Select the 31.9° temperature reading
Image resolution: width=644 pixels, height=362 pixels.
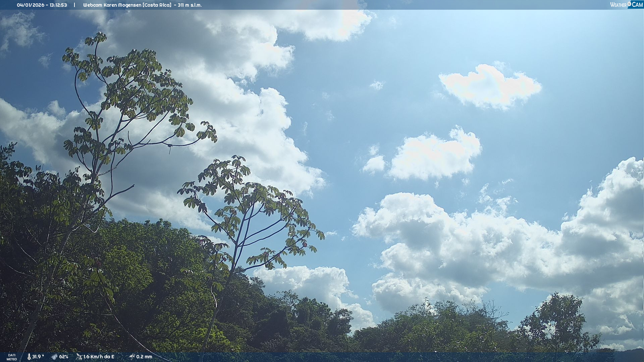pos(38,357)
